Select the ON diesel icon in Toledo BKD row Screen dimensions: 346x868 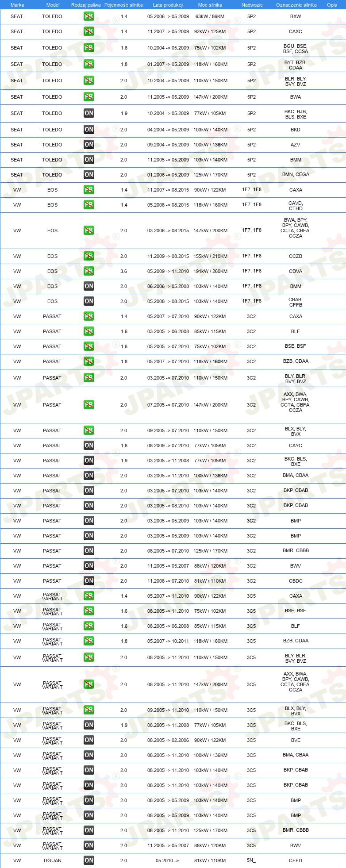point(89,130)
